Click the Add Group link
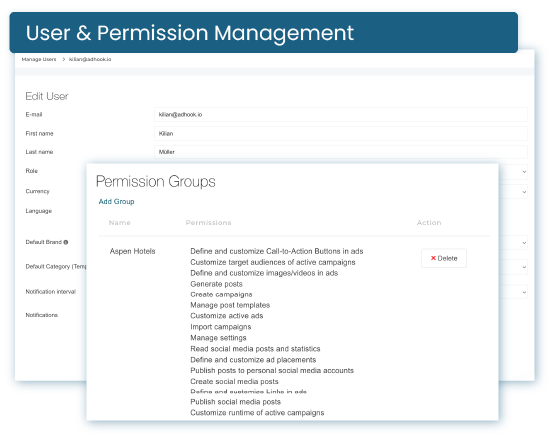This screenshot has height=440, width=550. pyautogui.click(x=116, y=201)
